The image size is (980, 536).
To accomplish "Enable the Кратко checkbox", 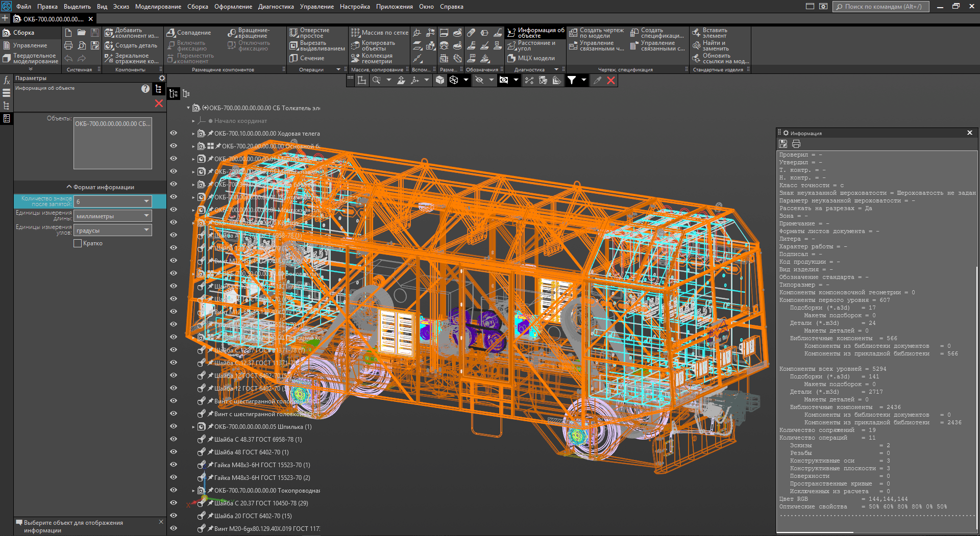I will tap(78, 244).
